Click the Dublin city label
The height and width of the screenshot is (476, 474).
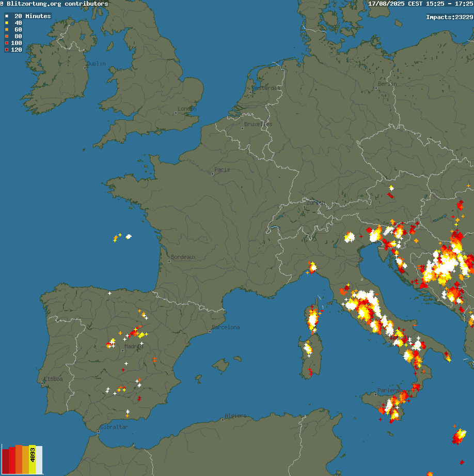coord(96,64)
